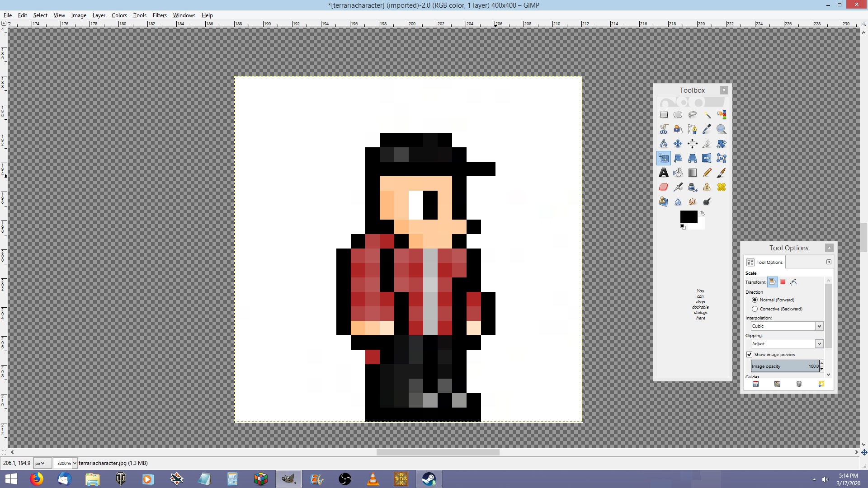Viewport: 868px width, 488px height.
Task: Select the Ink tool
Action: (x=692, y=187)
